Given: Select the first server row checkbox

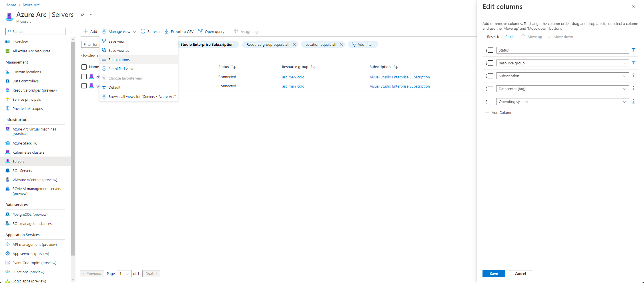Looking at the screenshot, I should point(84,77).
